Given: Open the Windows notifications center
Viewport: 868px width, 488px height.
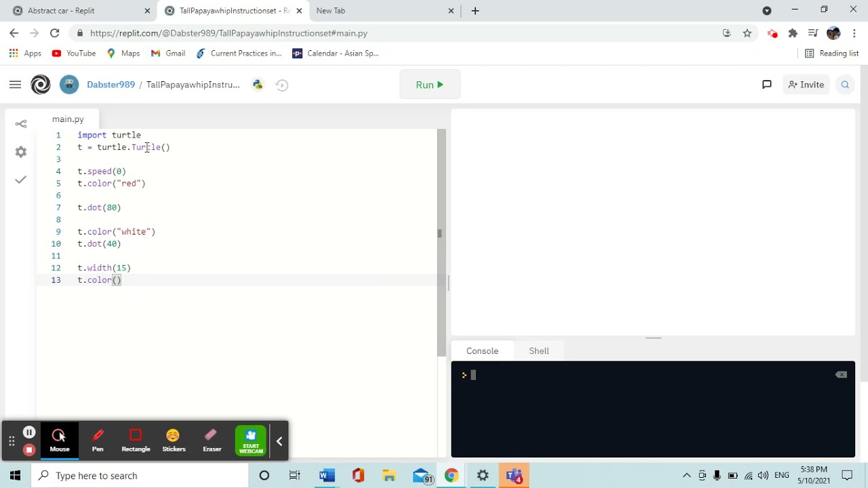Looking at the screenshot, I should (847, 475).
